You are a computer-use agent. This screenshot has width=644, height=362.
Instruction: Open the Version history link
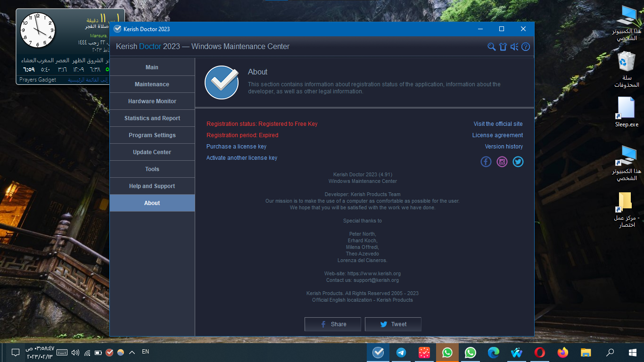click(x=504, y=147)
